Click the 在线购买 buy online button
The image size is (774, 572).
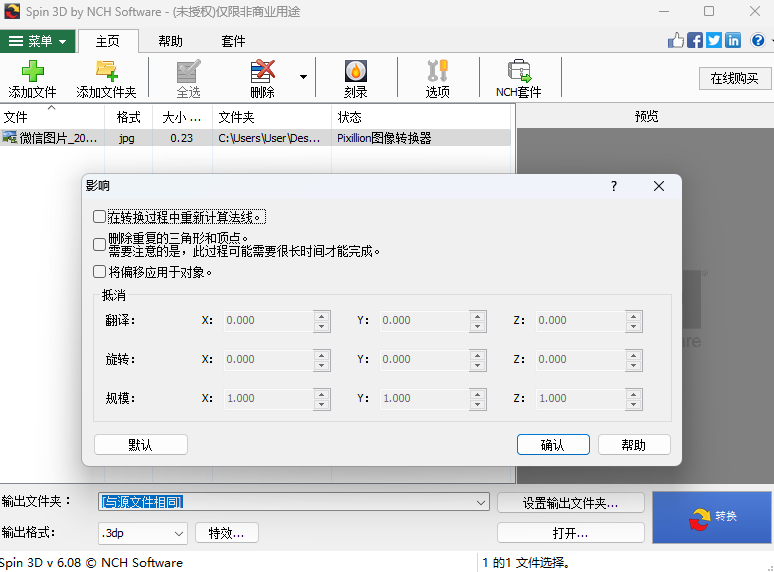pos(735,78)
